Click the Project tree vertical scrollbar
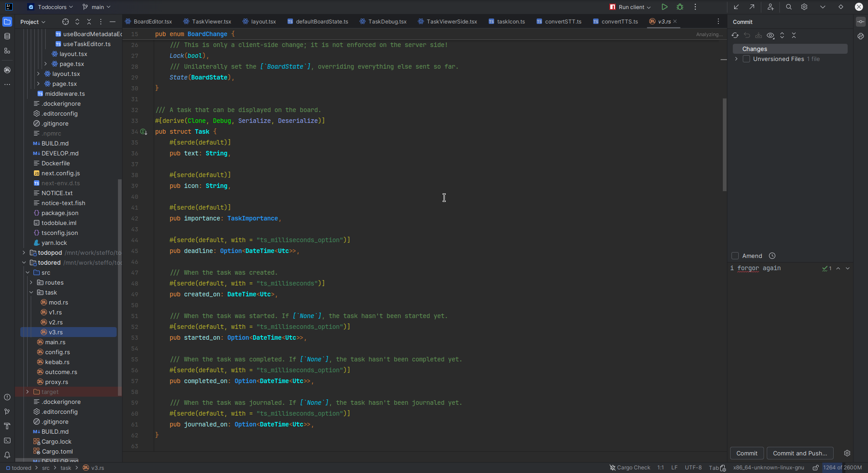 pos(120,287)
